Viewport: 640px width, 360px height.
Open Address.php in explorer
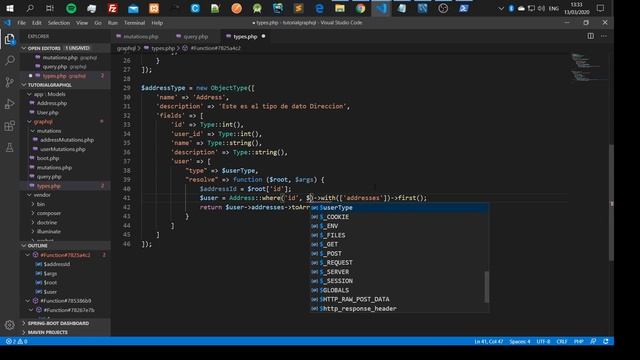point(65,103)
